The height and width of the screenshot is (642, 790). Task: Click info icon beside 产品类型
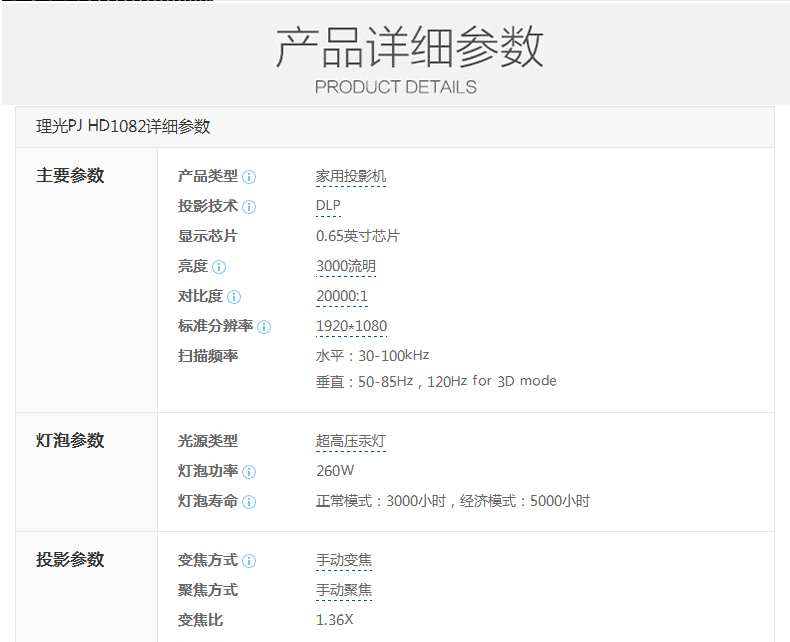point(249,177)
